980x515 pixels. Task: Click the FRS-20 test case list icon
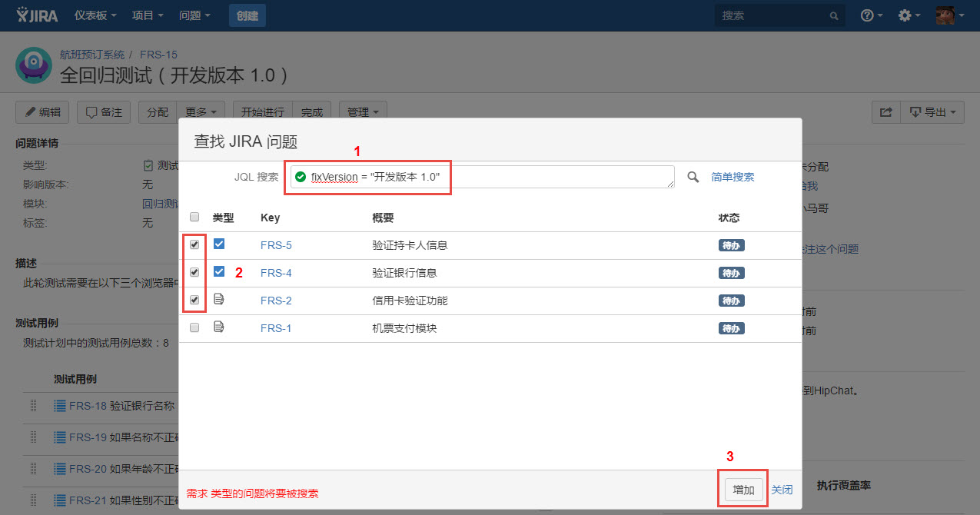tap(60, 469)
